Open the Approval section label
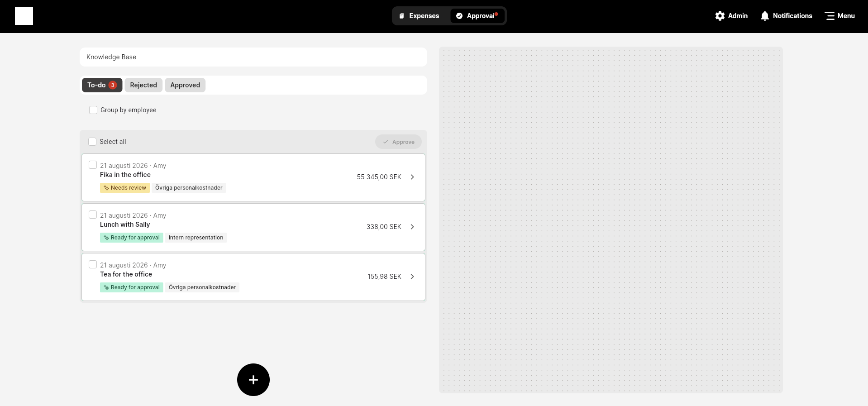This screenshot has width=868, height=406. [x=481, y=16]
